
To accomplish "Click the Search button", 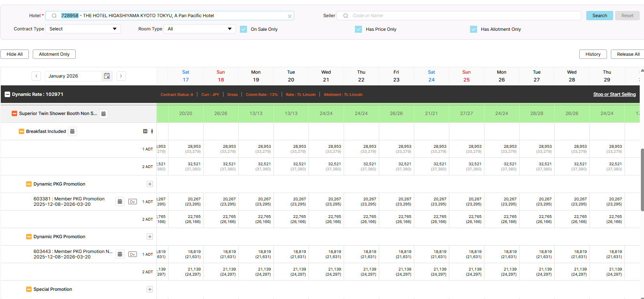I will click(600, 16).
